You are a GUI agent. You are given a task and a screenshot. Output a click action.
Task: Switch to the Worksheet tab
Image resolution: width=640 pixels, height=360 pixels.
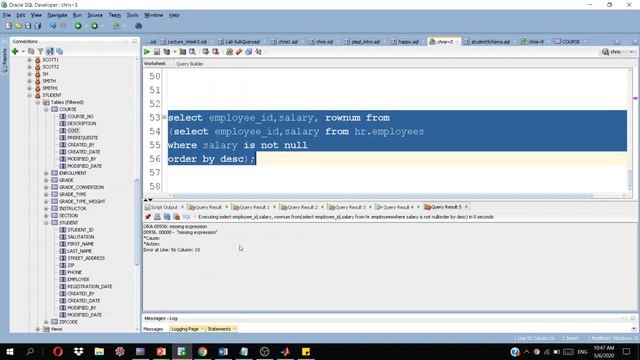tap(155, 64)
